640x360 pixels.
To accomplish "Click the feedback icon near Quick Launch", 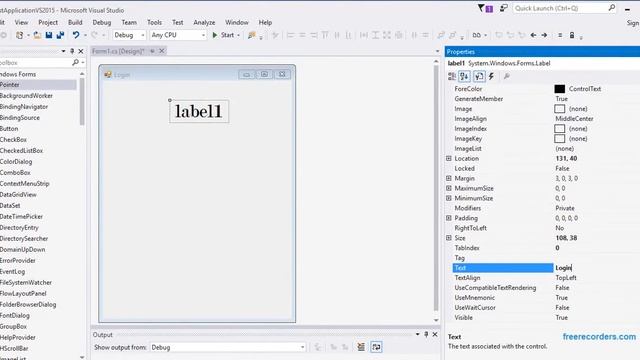I will coord(503,8).
